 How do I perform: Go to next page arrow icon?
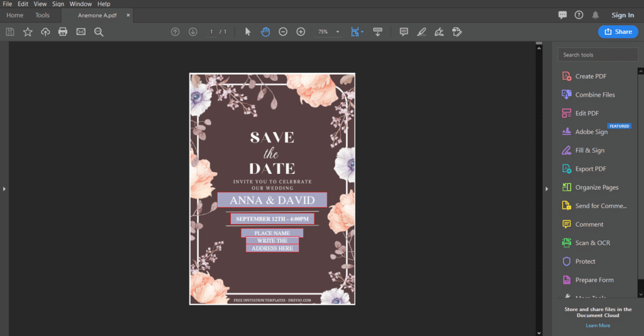[x=192, y=31]
